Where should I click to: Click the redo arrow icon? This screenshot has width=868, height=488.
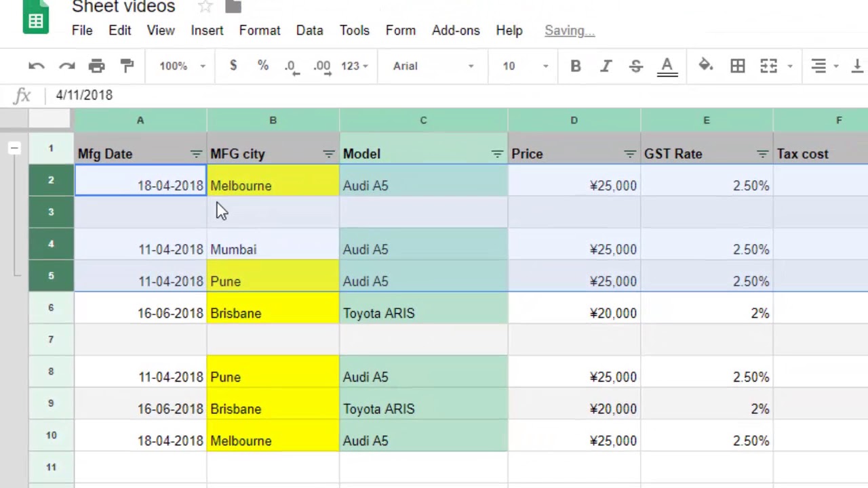66,66
